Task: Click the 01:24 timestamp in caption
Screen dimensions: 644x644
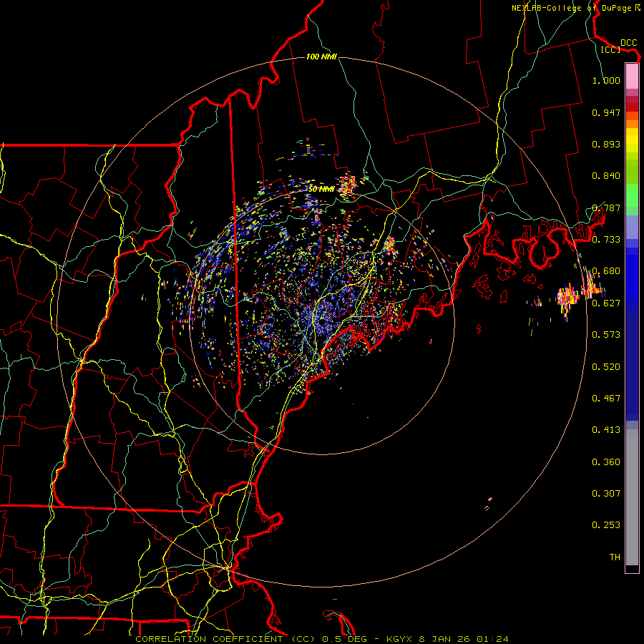Action: pos(492,639)
